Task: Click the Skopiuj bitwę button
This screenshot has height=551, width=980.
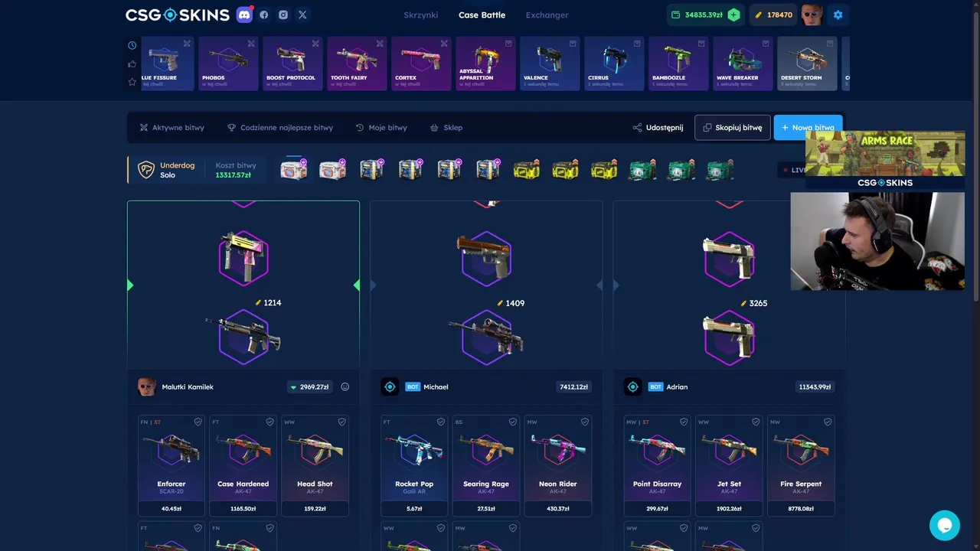Action: (x=733, y=128)
